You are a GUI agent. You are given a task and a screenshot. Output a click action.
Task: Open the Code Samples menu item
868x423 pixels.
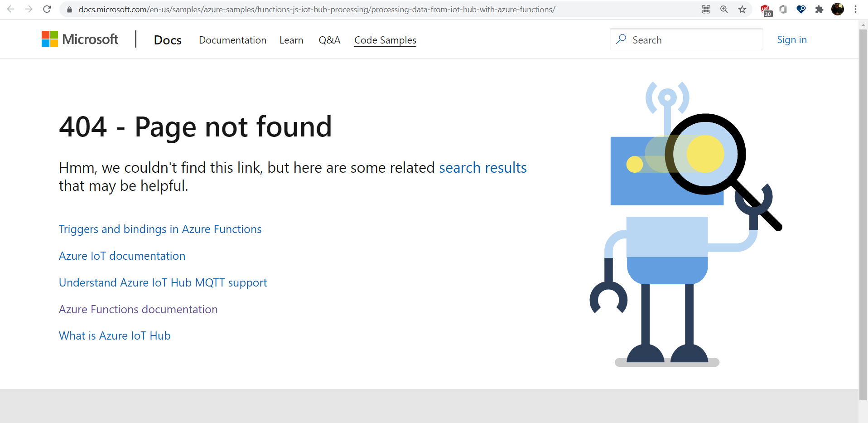(x=385, y=40)
